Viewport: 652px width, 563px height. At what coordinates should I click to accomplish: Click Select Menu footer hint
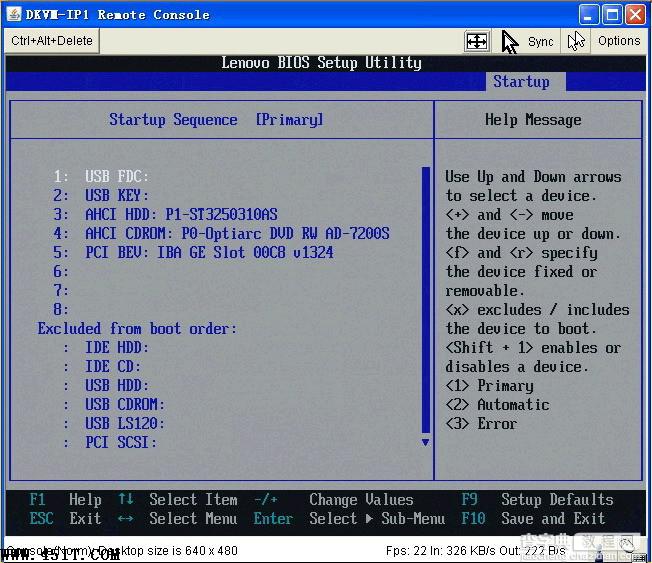click(x=178, y=518)
